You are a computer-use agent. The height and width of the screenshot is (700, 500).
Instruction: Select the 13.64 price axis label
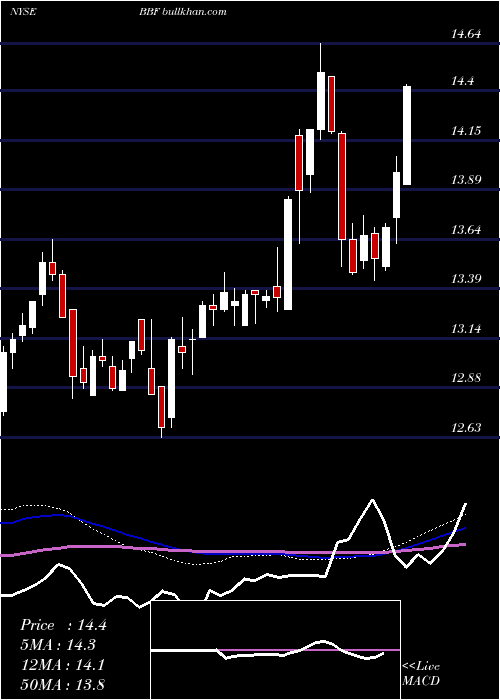[x=466, y=230]
